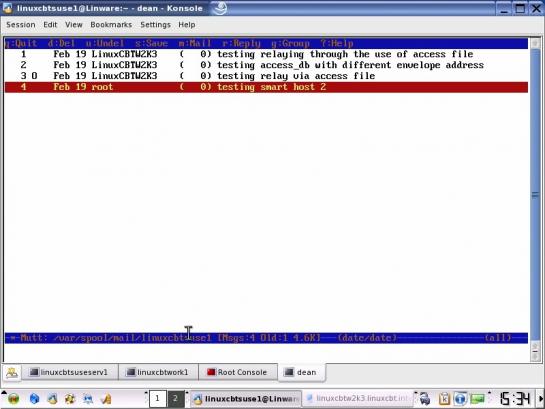Click the Mutt status bar mailbox path
The height and width of the screenshot is (409, 545).
(x=133, y=338)
